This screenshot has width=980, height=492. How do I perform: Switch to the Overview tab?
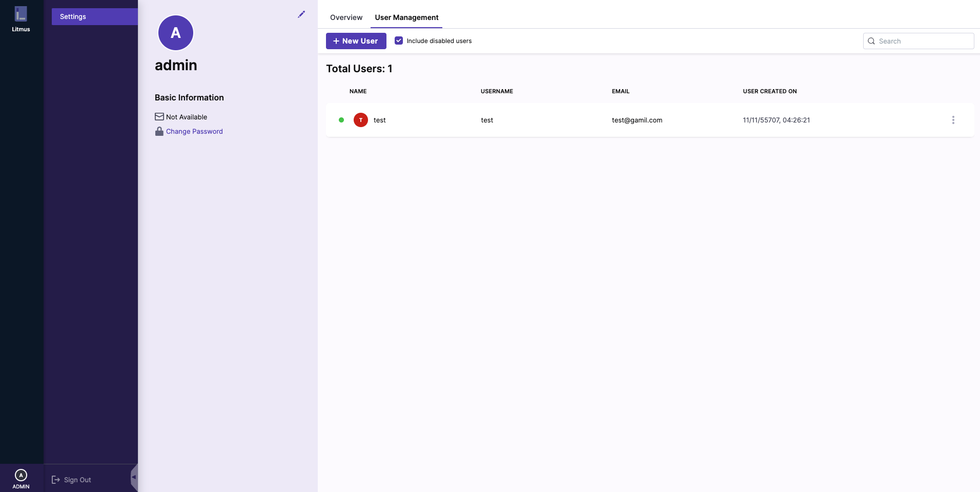point(346,17)
